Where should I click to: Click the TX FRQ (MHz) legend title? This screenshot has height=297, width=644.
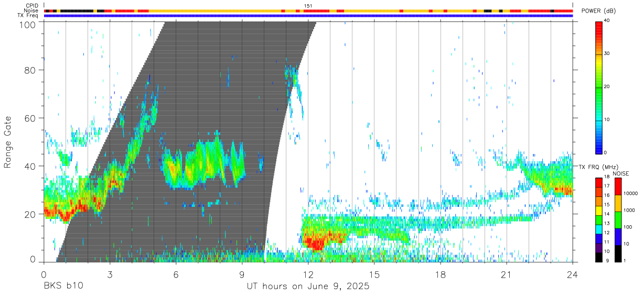(599, 167)
